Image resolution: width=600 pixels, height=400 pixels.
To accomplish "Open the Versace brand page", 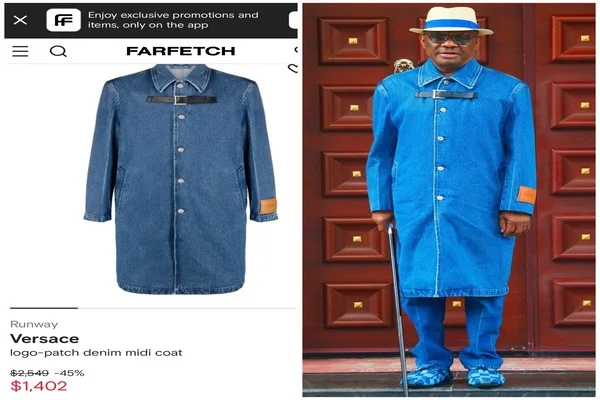I will coord(45,339).
